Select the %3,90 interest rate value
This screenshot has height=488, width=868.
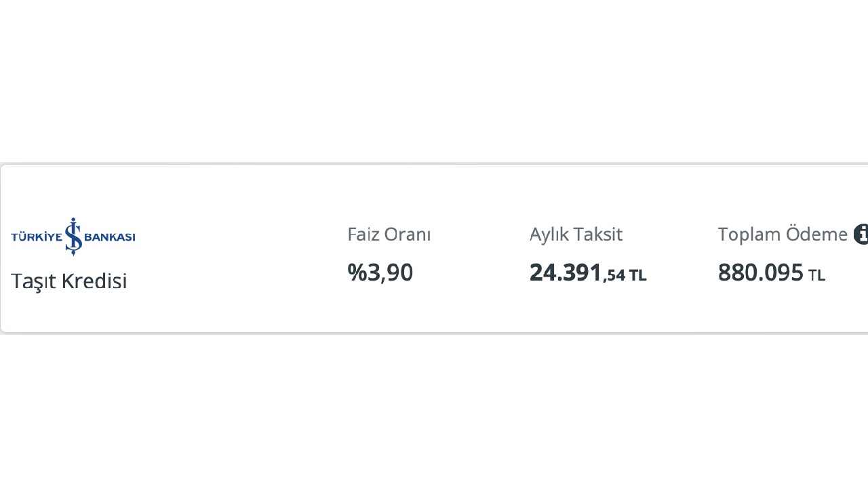tap(380, 272)
